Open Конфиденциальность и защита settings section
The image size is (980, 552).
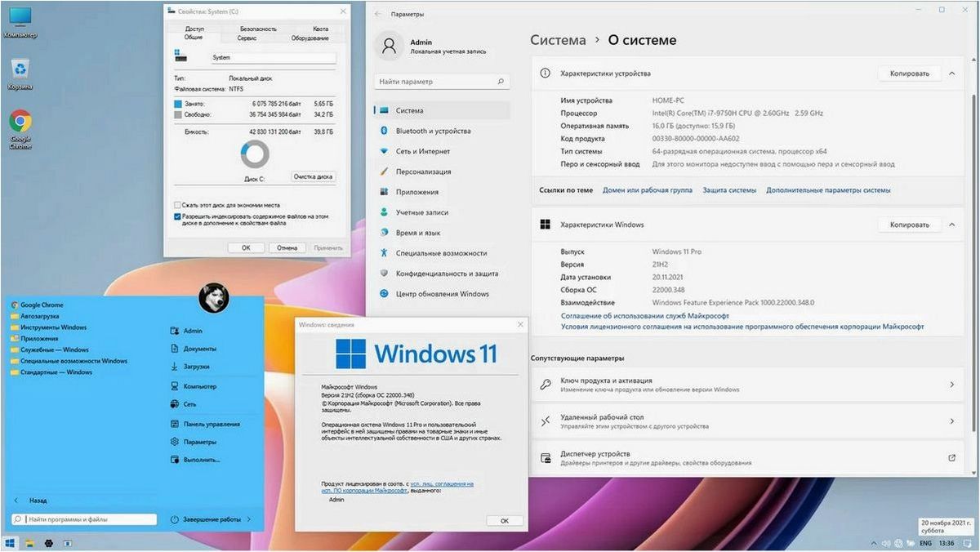click(443, 274)
